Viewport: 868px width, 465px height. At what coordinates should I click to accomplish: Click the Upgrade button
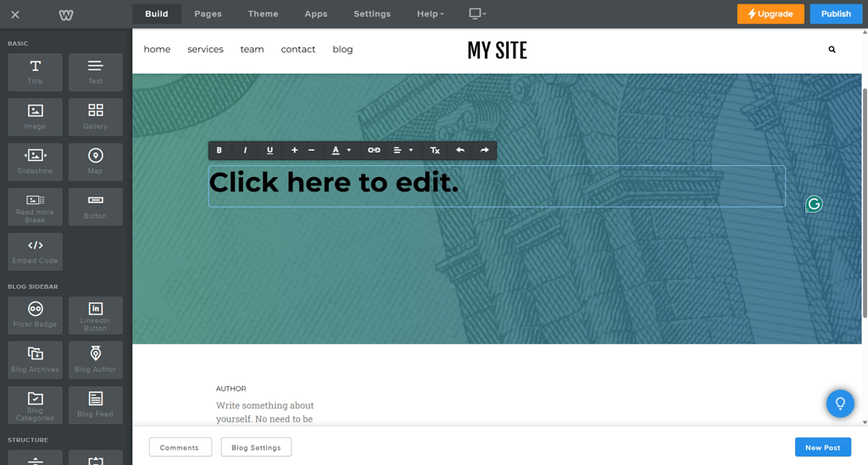(771, 14)
